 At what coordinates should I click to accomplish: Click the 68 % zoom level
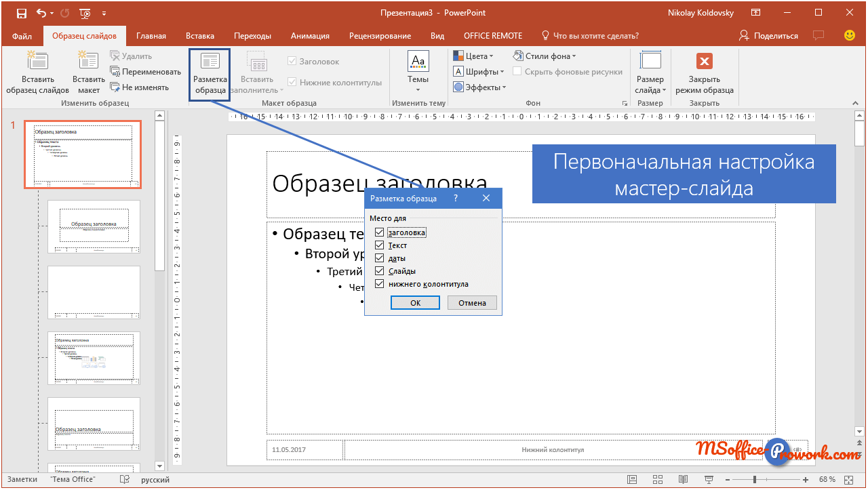(x=827, y=480)
